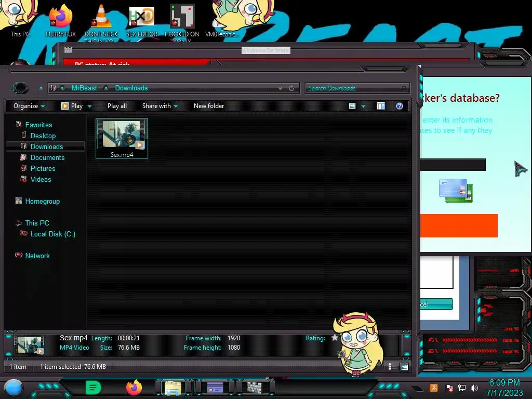
Task: Open the green notes app on the taskbar
Action: coord(94,388)
